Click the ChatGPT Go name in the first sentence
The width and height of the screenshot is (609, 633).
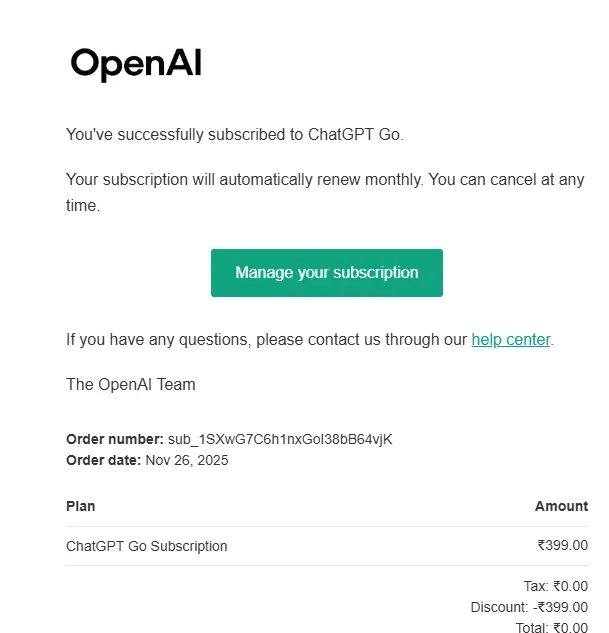pyautogui.click(x=354, y=134)
